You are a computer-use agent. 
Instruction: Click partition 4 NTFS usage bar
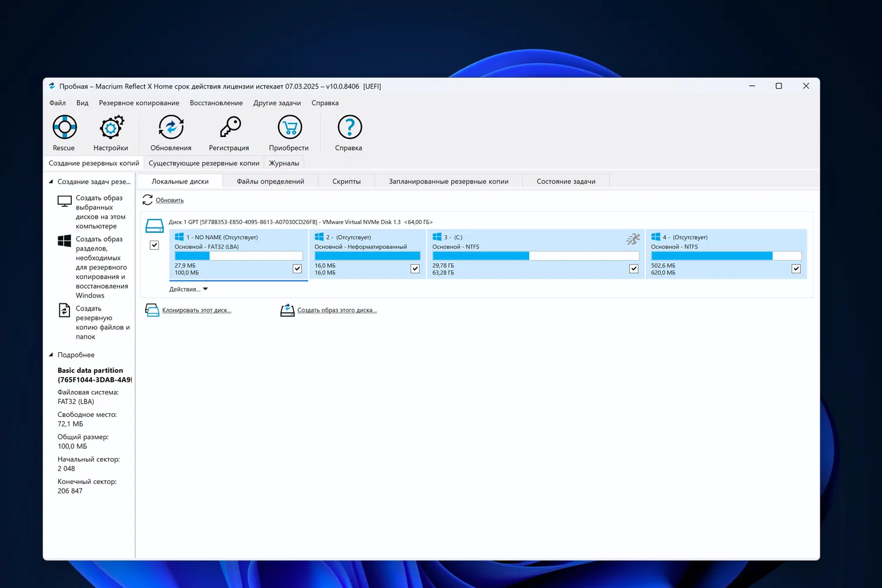pyautogui.click(x=726, y=256)
